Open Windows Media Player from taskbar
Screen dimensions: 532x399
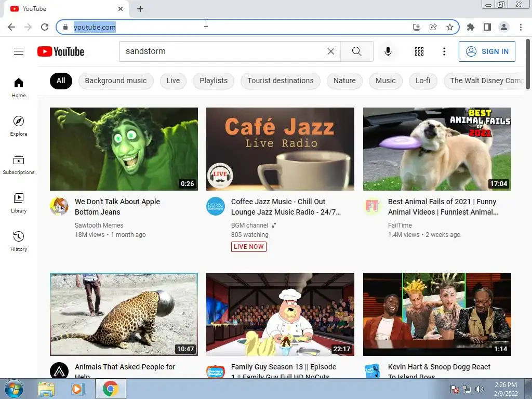coord(77,389)
